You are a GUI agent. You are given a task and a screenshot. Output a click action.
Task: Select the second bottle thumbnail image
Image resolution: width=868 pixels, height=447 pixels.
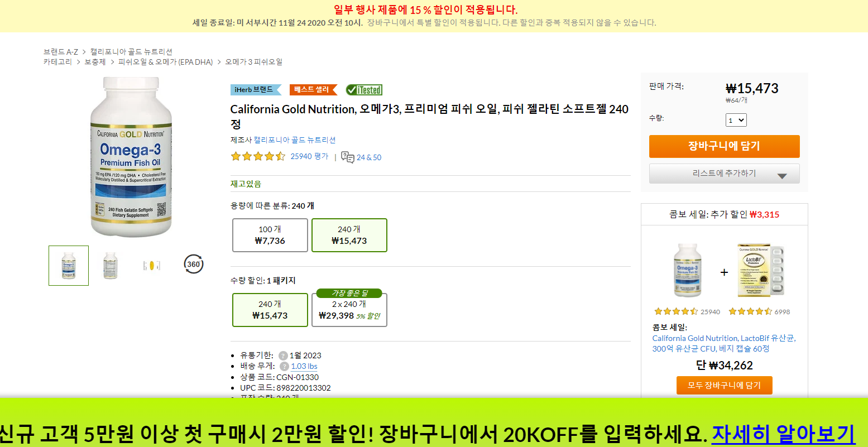tap(111, 266)
